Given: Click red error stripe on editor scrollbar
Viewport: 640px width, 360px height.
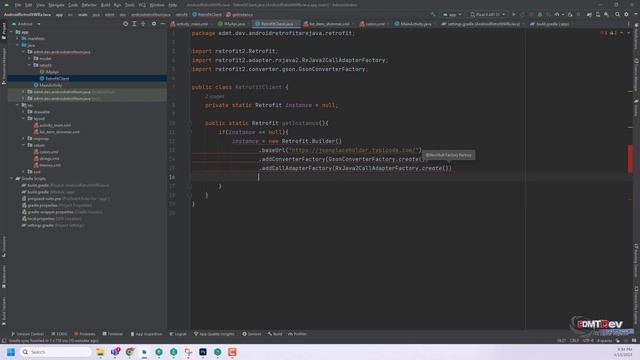Looking at the screenshot, I should coord(630,159).
